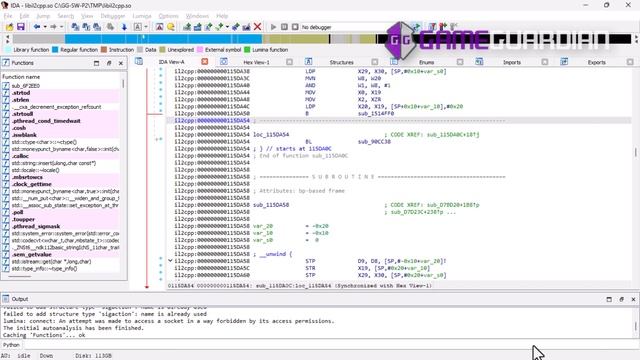Click the yellow round toolbar icon
This screenshot has width=640, height=360.
171,27
